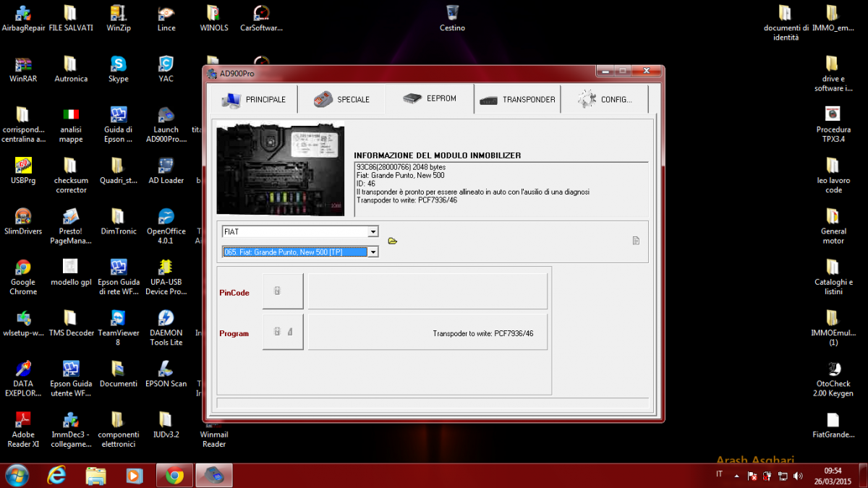The height and width of the screenshot is (488, 868).
Task: Click the immobilizer module photo
Action: pos(281,171)
